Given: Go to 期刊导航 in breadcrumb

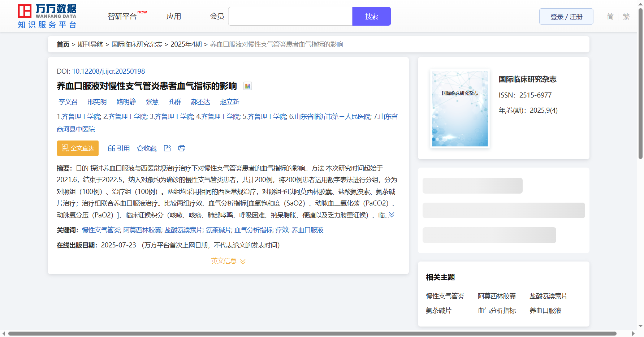Looking at the screenshot, I should pyautogui.click(x=90, y=44).
